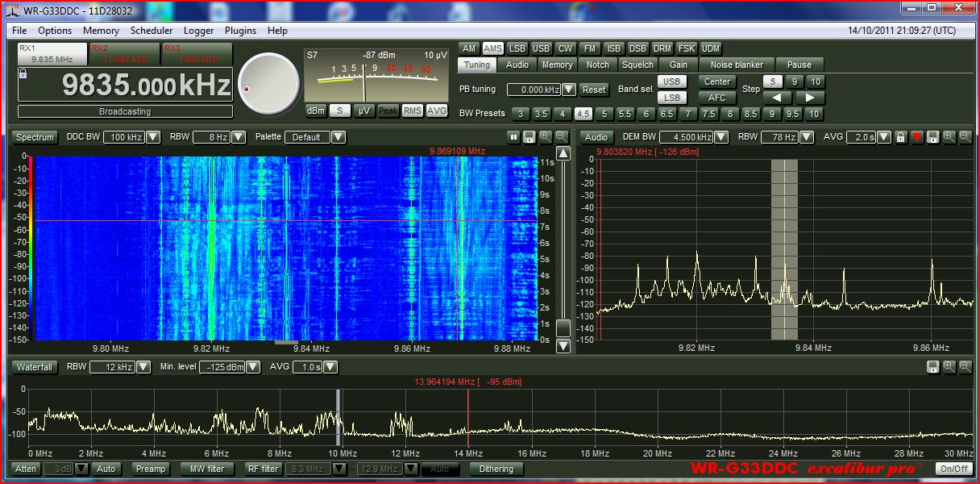Switch to the Notch tab
Image resolution: width=980 pixels, height=484 pixels.
tap(598, 65)
